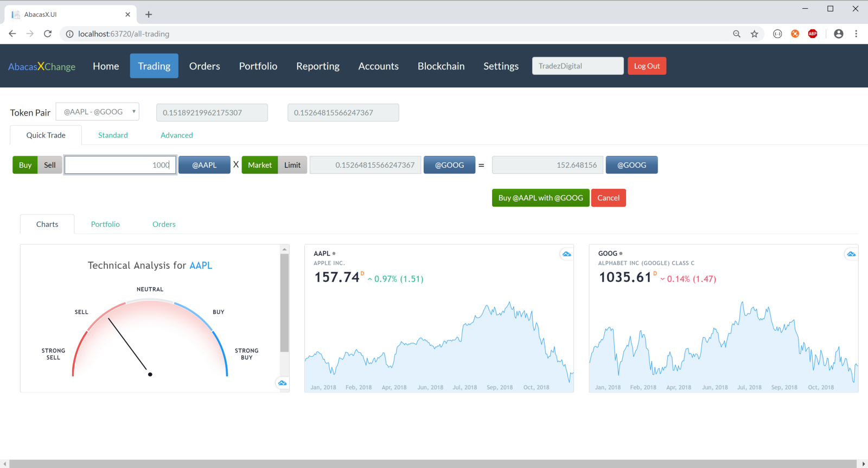The width and height of the screenshot is (868, 468).
Task: Reload the page with browser refresh icon
Action: click(48, 34)
